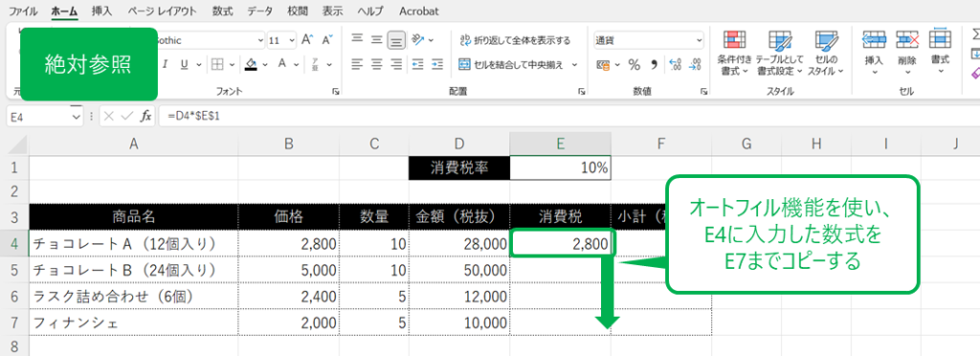Apply underline formatting
This screenshot has height=356, width=980.
pyautogui.click(x=185, y=64)
